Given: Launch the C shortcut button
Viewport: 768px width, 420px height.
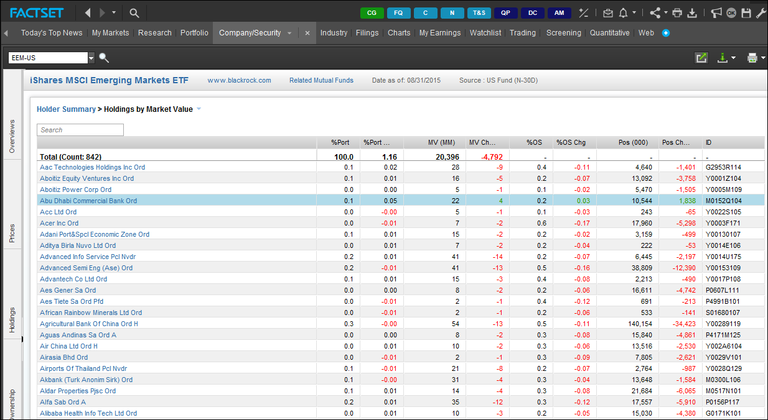Looking at the screenshot, I should point(425,13).
